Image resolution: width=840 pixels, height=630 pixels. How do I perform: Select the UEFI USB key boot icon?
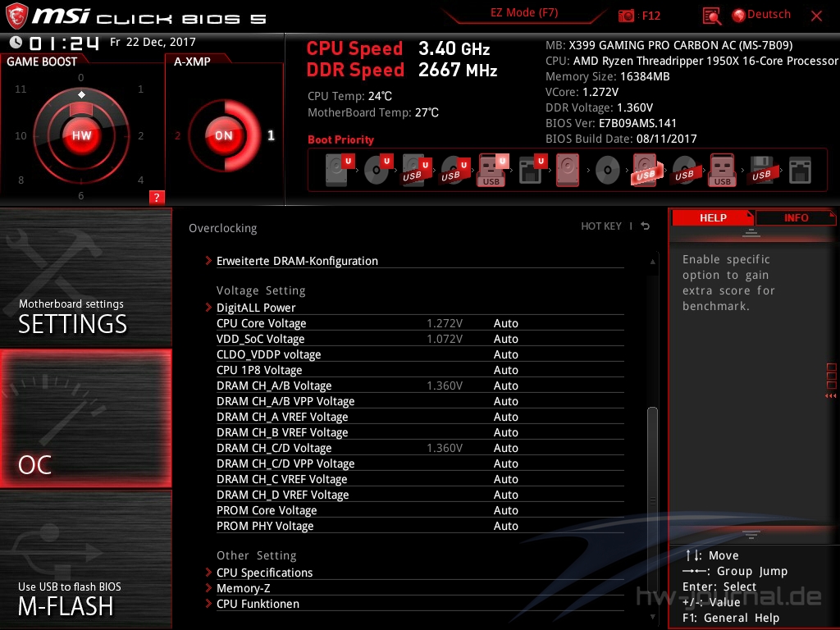[492, 170]
